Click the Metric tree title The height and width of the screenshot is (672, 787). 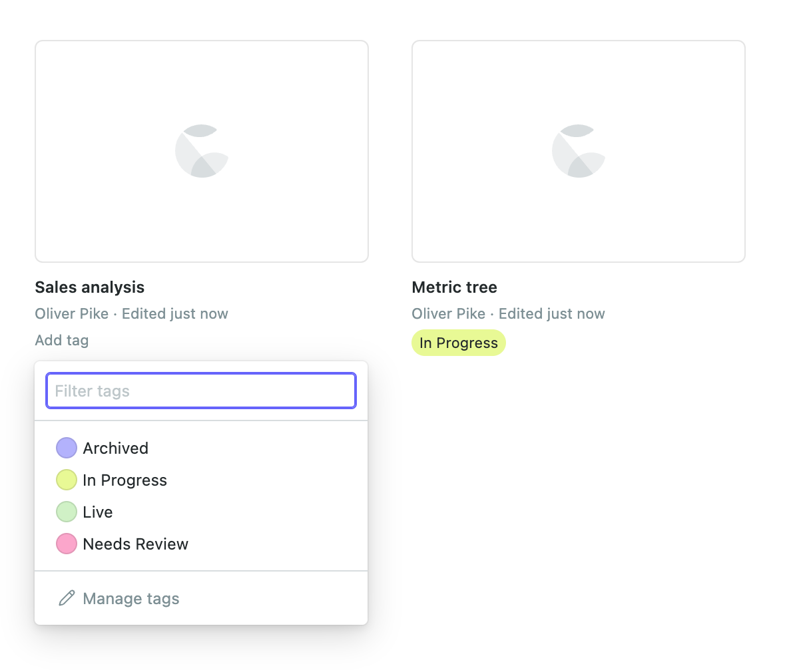click(x=455, y=287)
